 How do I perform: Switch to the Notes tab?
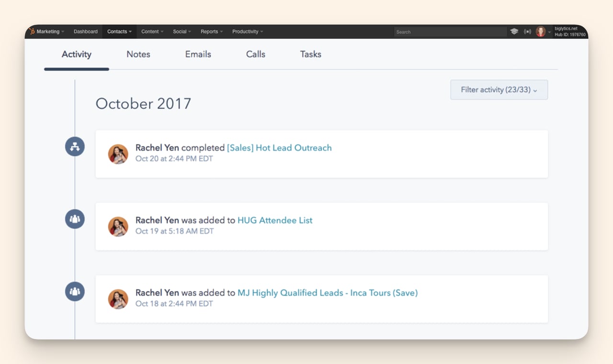[x=138, y=55]
